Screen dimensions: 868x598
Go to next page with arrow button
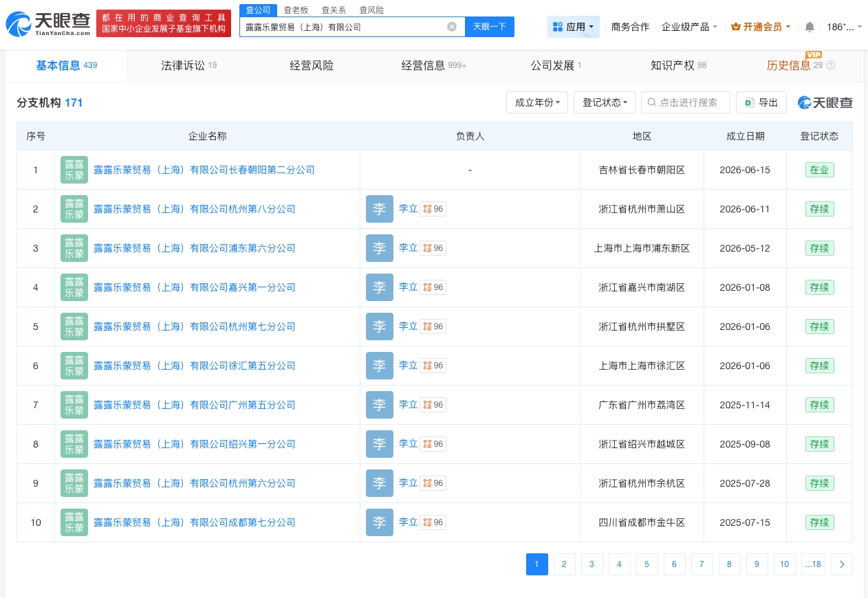point(842,564)
